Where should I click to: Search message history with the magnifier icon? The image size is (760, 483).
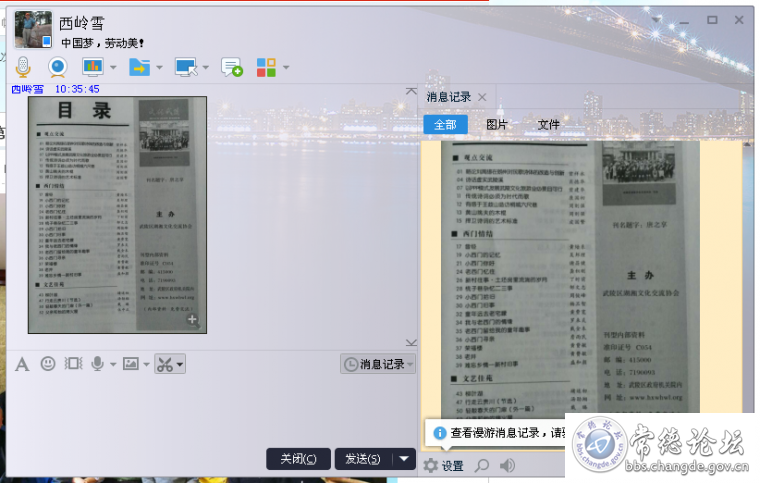[482, 466]
